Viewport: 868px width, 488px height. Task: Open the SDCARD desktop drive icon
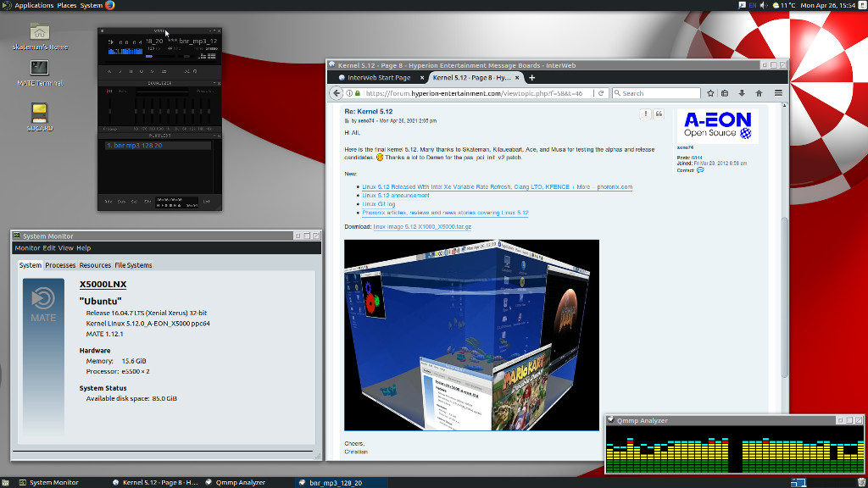39,113
